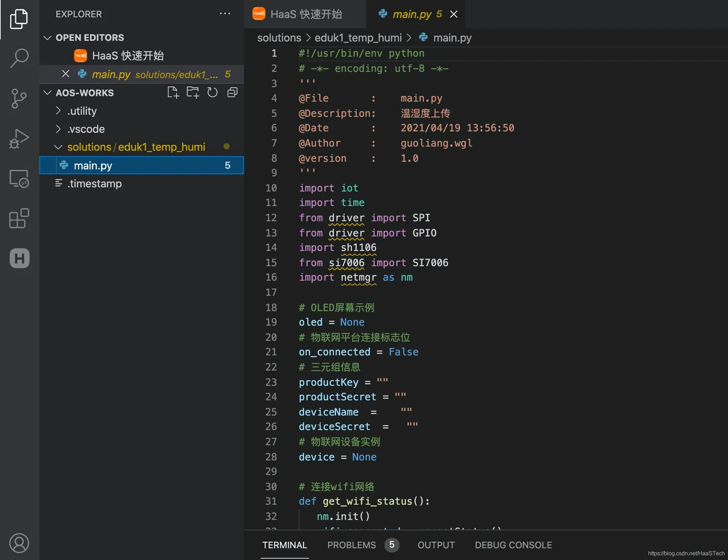This screenshot has height=560, width=728.
Task: Create a new folder in AOS-WORKS
Action: pos(193,93)
